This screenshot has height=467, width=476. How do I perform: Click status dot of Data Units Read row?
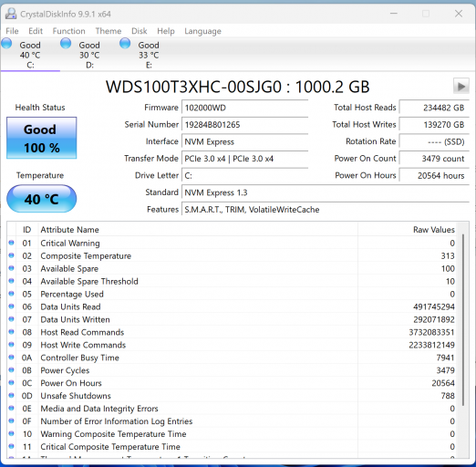coord(11,306)
